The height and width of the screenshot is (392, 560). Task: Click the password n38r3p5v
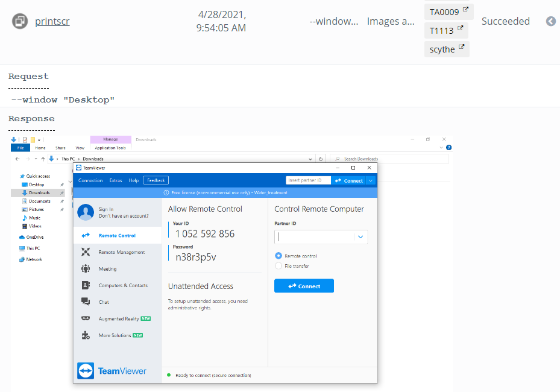click(x=196, y=257)
